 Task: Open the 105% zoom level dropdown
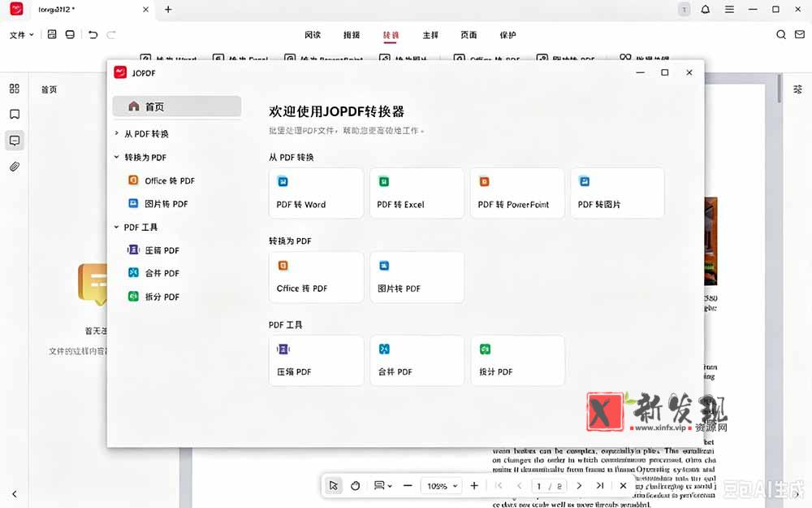[x=441, y=486]
